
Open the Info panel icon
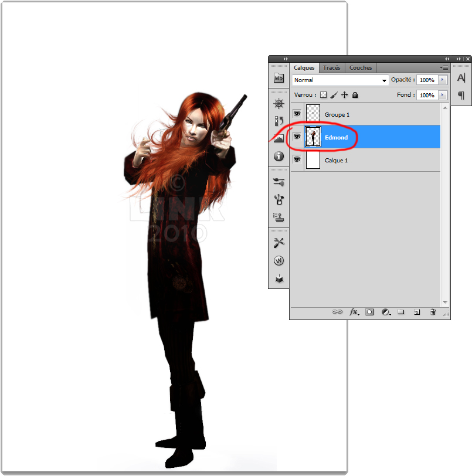click(x=279, y=157)
